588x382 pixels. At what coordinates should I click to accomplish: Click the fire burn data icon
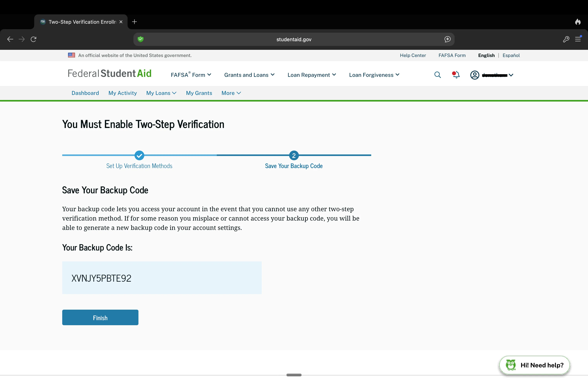click(578, 22)
